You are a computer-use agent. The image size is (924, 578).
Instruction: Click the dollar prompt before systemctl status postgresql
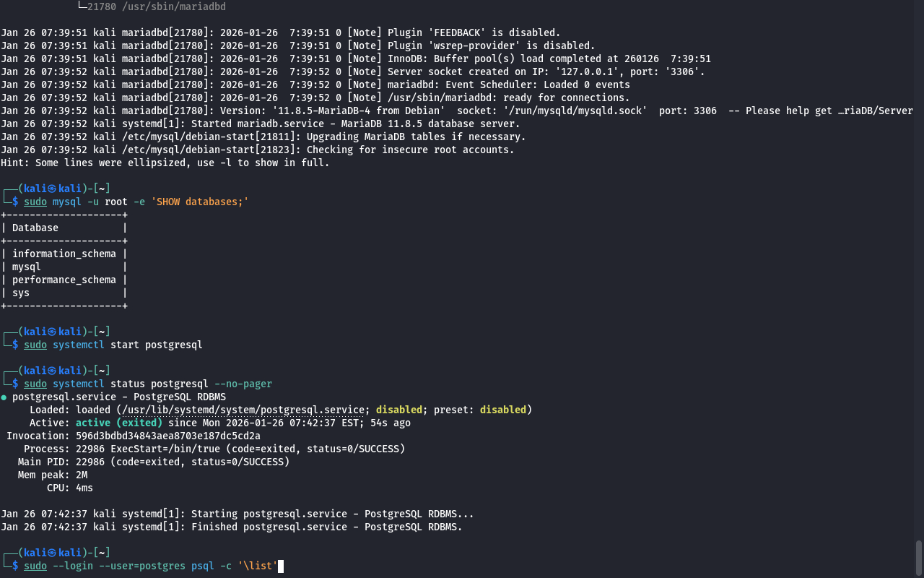coord(15,384)
